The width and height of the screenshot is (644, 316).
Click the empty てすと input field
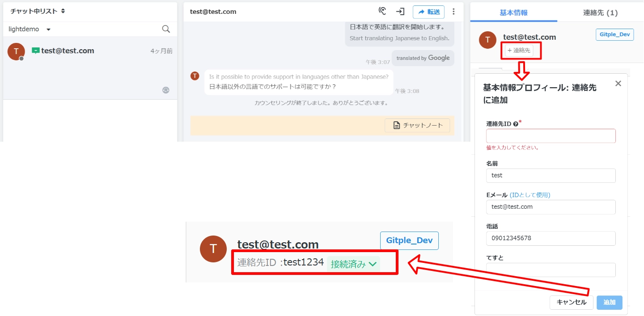coord(551,270)
